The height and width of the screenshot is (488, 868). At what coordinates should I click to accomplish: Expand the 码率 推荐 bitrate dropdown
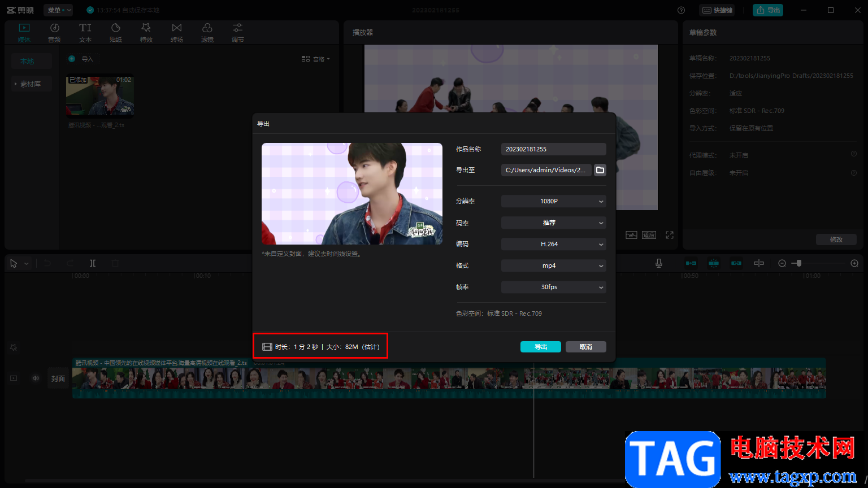[x=554, y=223]
